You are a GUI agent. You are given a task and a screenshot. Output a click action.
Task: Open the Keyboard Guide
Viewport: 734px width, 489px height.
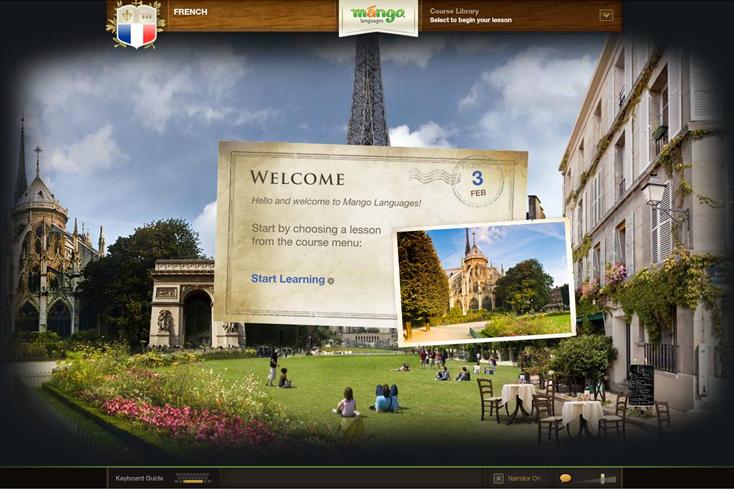point(139,478)
